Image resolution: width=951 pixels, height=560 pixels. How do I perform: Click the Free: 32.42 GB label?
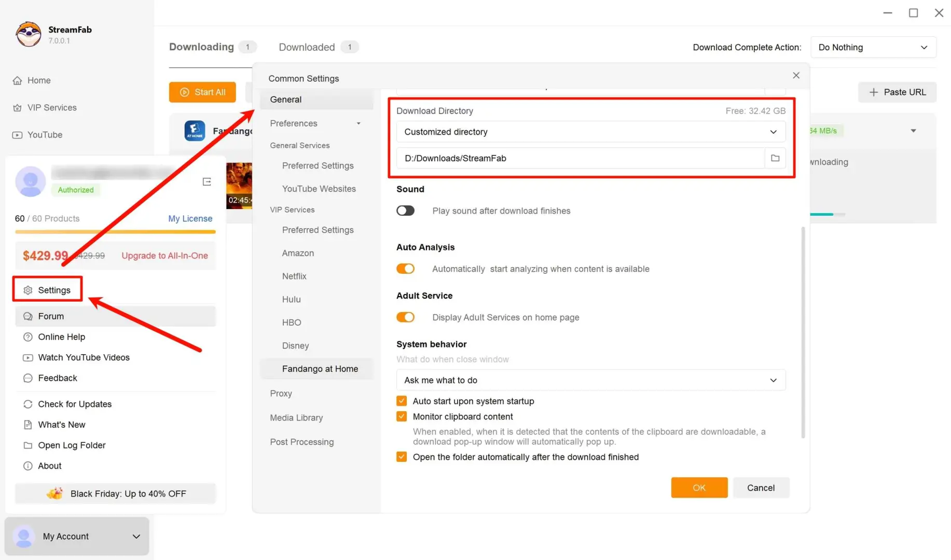coord(755,111)
